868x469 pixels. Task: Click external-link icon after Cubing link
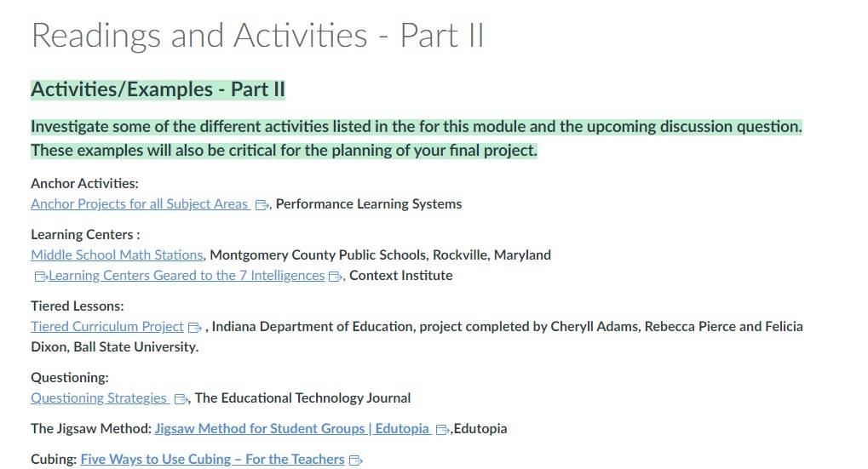pos(356,460)
